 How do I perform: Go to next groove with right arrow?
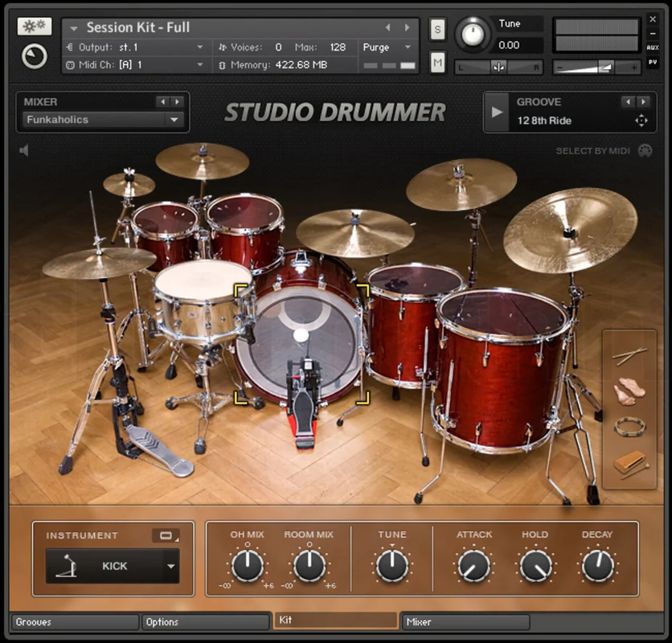(x=643, y=101)
